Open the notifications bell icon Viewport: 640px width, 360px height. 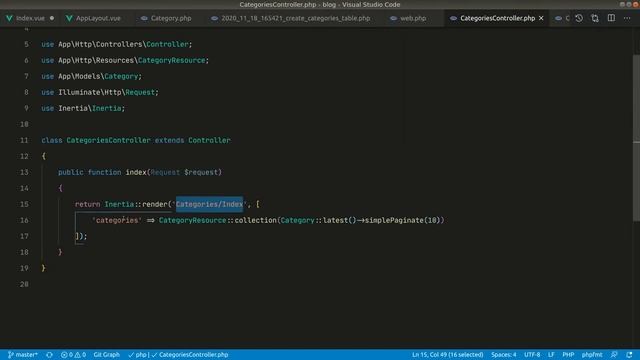629,355
